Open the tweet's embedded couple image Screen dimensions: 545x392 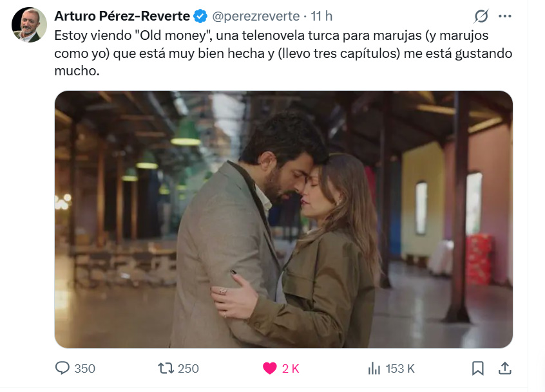283,219
